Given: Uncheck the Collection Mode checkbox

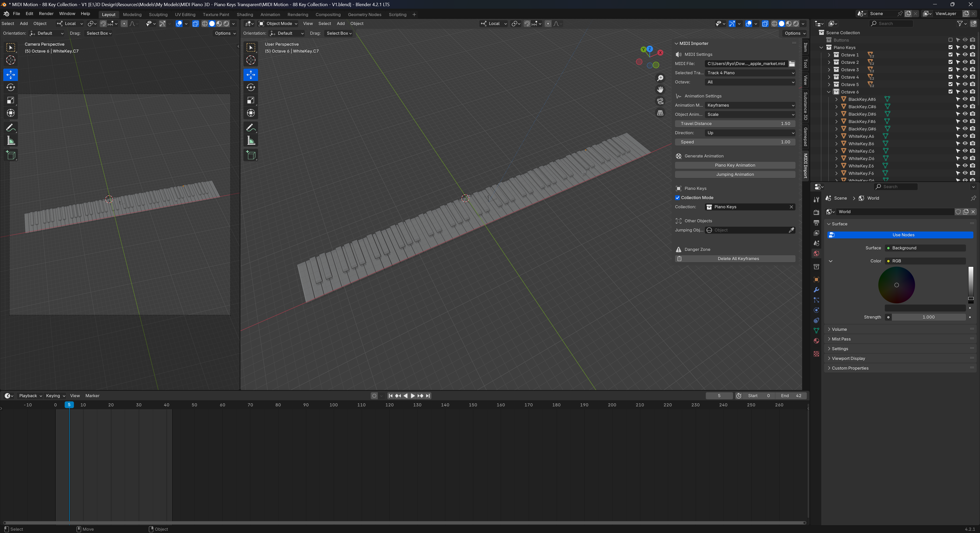Looking at the screenshot, I should pos(678,198).
